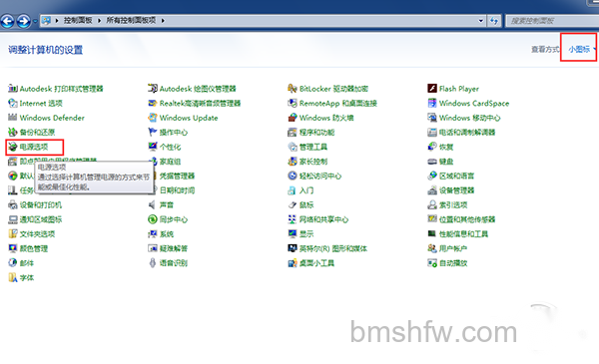Click 控制面板 in the address breadcrumb

coord(78,20)
